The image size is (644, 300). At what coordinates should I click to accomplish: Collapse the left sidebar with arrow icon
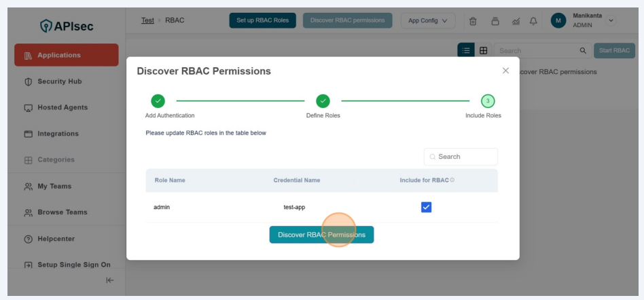coord(110,280)
